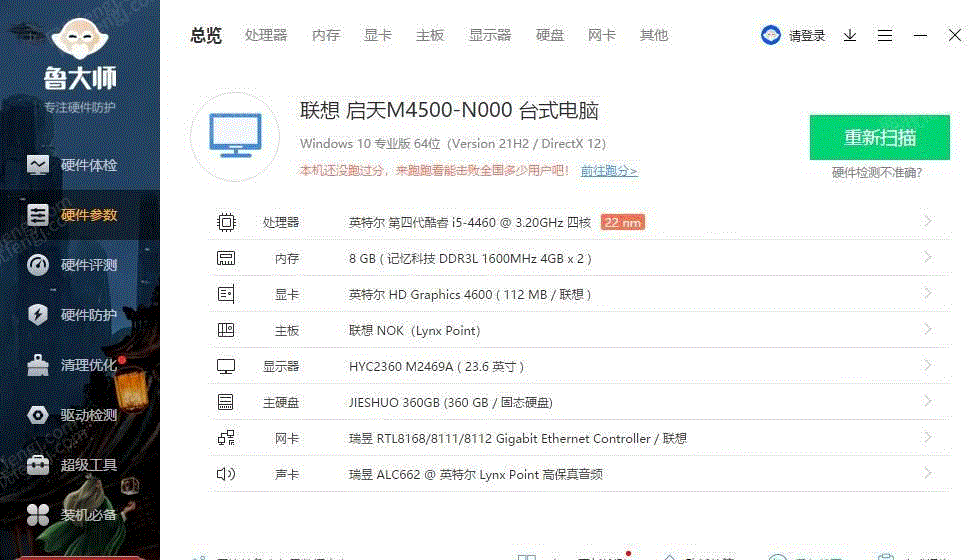Switch to the 显示器 tab
Image resolution: width=980 pixels, height=560 pixels.
click(x=490, y=35)
